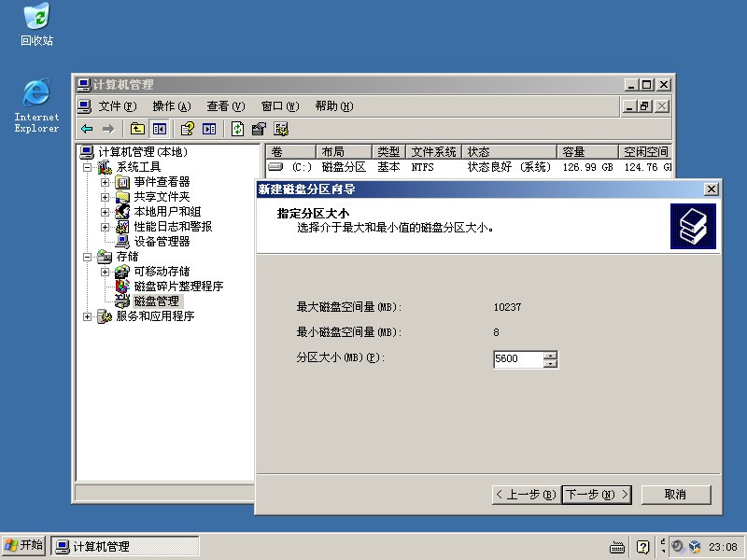The height and width of the screenshot is (560, 747).
Task: Expand the 事件查看器 node
Action: (105, 182)
